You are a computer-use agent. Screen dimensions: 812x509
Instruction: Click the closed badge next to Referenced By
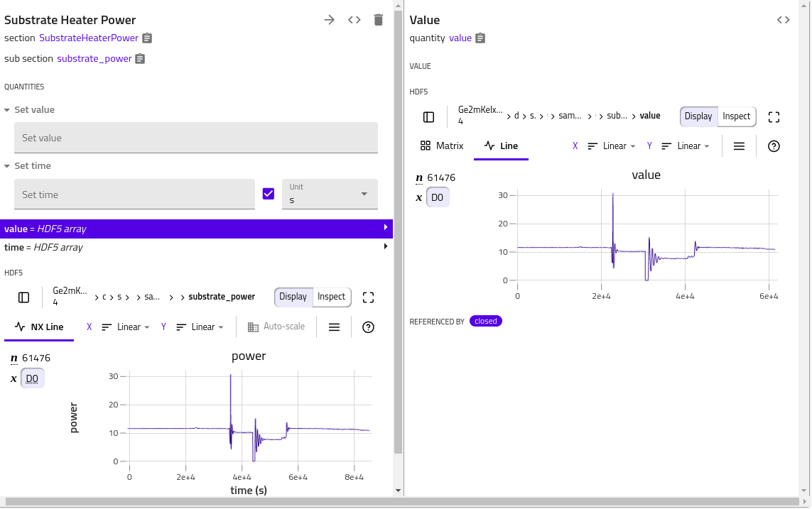[x=486, y=321]
